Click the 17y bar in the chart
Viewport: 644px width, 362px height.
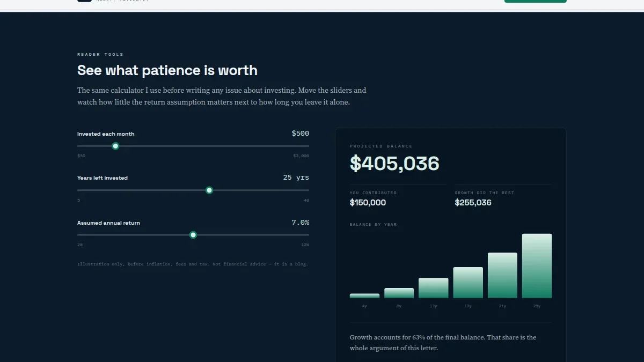468,283
